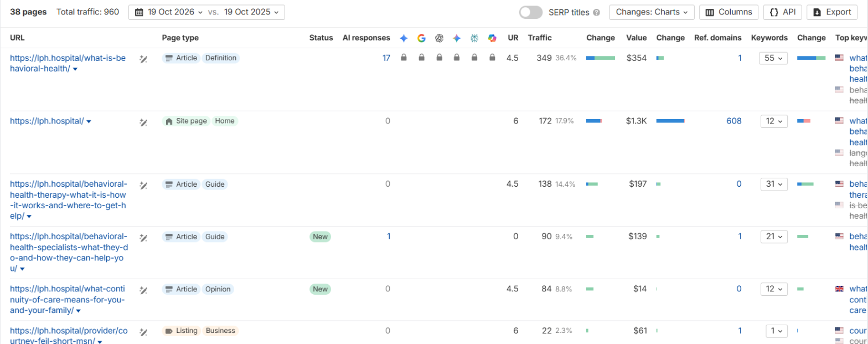Sort by the UR column header
This screenshot has height=344, width=868.
(513, 38)
